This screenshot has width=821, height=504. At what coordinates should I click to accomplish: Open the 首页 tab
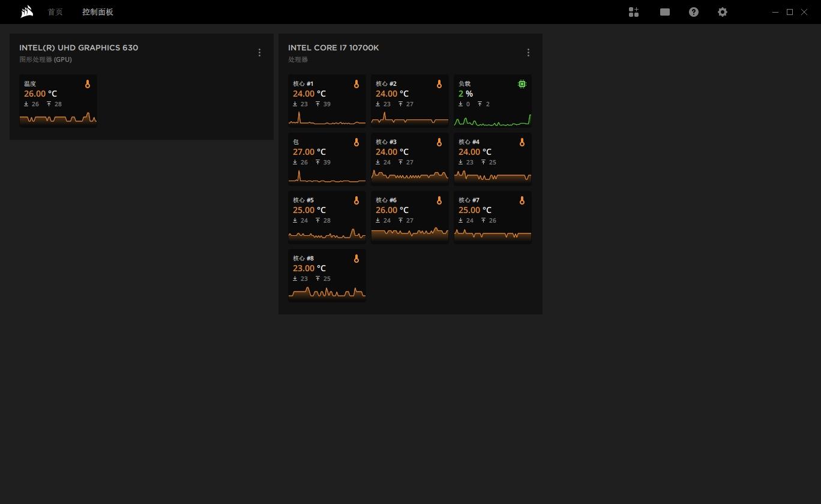coord(55,12)
